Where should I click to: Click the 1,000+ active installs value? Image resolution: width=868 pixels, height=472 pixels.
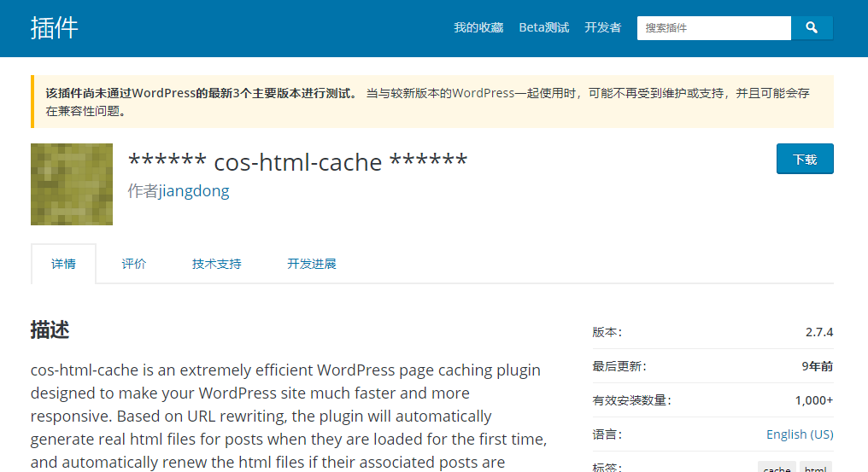(813, 400)
